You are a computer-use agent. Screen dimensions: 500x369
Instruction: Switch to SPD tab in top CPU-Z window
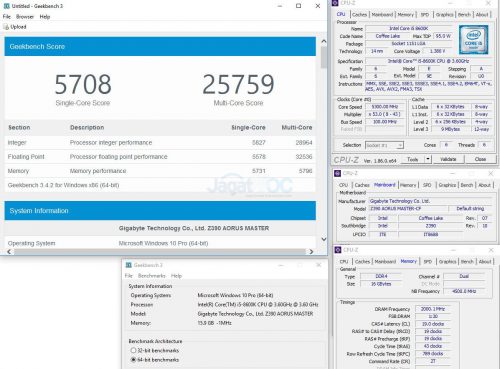pos(425,15)
